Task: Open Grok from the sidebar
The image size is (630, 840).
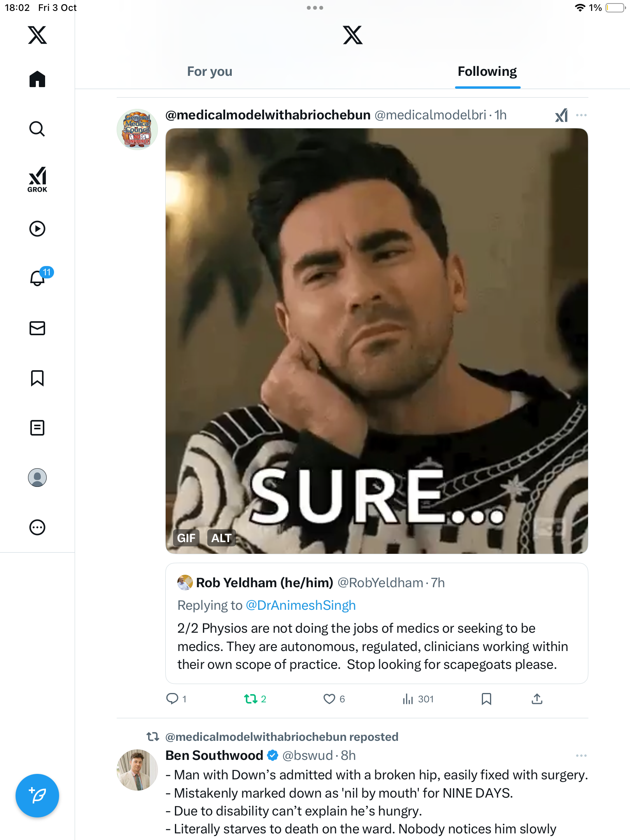Action: [37, 180]
